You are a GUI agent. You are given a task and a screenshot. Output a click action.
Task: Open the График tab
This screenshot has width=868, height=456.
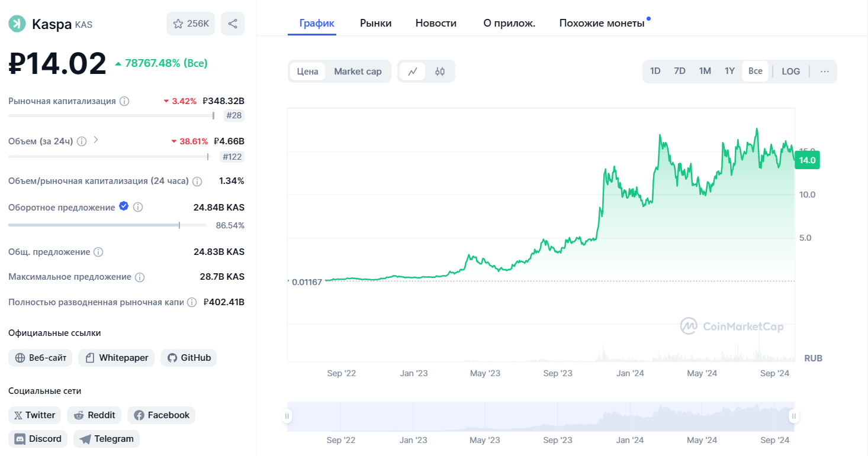point(317,23)
